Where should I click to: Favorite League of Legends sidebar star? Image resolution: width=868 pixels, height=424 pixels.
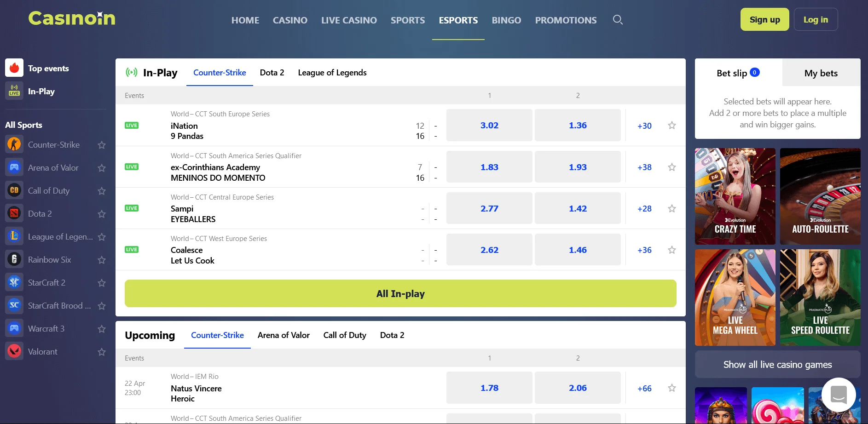102,237
